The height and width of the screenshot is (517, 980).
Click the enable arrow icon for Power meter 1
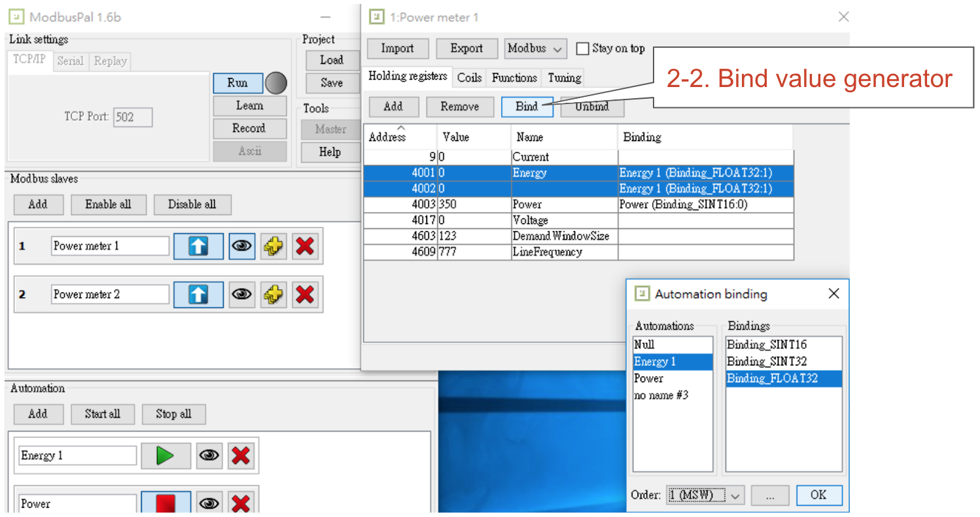pyautogui.click(x=198, y=247)
